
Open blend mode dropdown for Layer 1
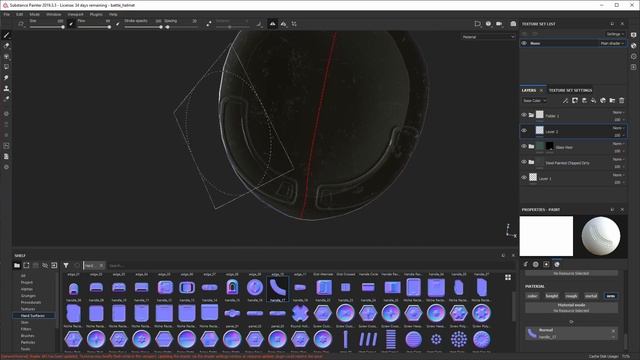tap(618, 175)
